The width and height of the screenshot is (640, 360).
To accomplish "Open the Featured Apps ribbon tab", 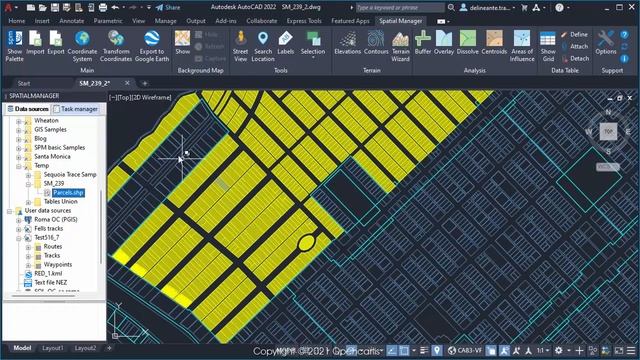I will pyautogui.click(x=350, y=21).
